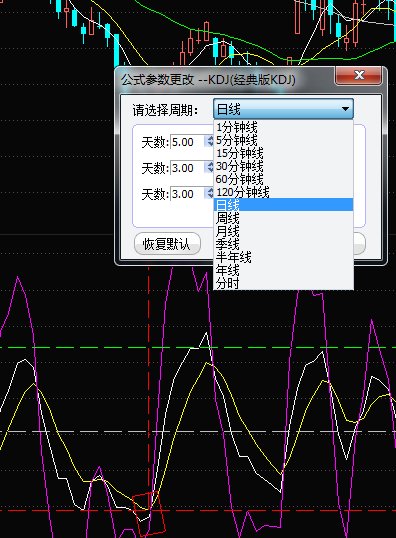Viewport: 396px width, 538px height.
Task: Adjust spinner beside the third 天数 3.00
Action: pyautogui.click(x=210, y=194)
